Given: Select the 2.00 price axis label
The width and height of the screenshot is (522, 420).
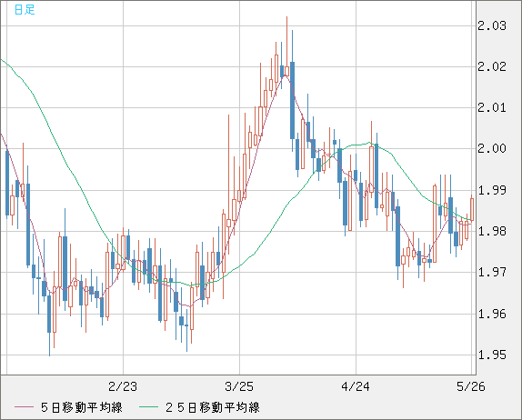Looking at the screenshot, I should tap(492, 148).
